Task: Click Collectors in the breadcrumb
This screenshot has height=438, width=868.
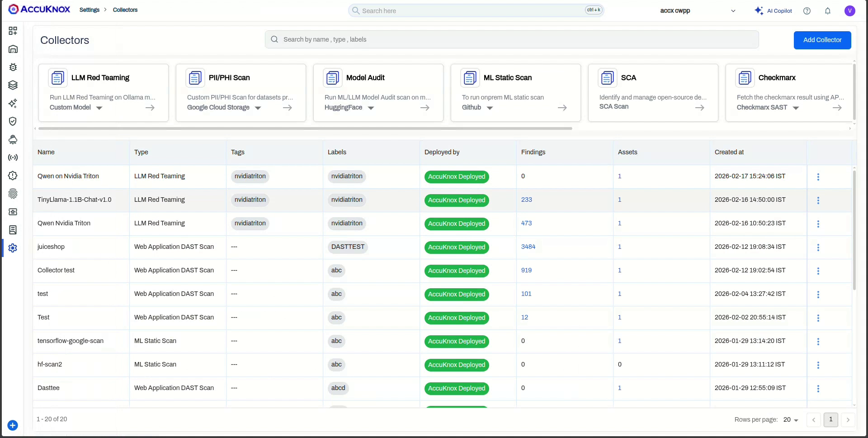Action: tap(125, 10)
